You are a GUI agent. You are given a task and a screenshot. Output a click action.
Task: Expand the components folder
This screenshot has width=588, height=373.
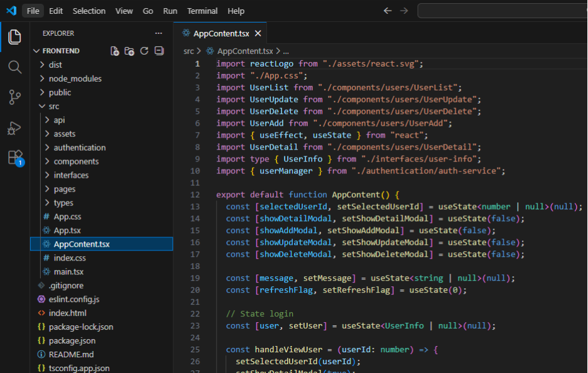pos(76,161)
